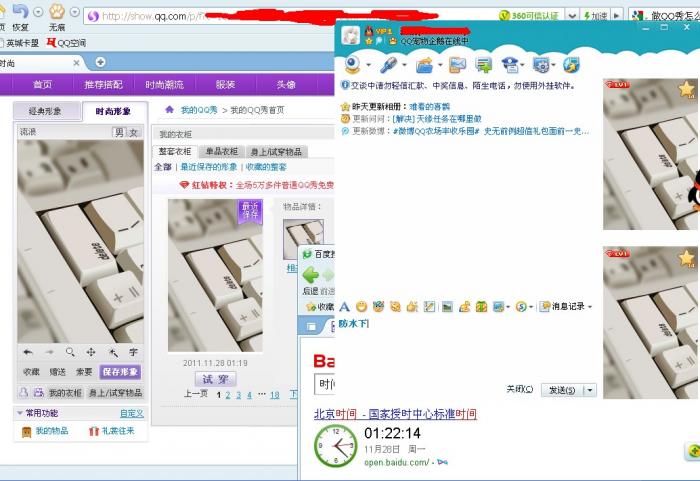Expand the 消息记录 message history dropdown

pos(590,307)
